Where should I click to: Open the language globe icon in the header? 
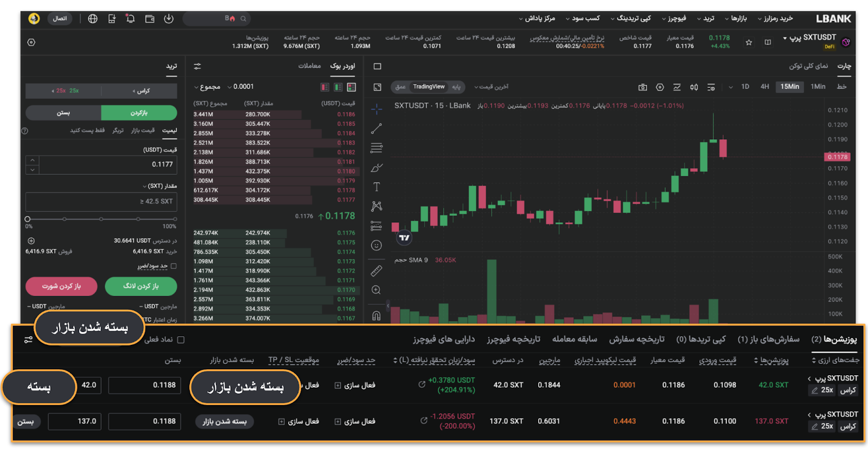click(x=93, y=18)
